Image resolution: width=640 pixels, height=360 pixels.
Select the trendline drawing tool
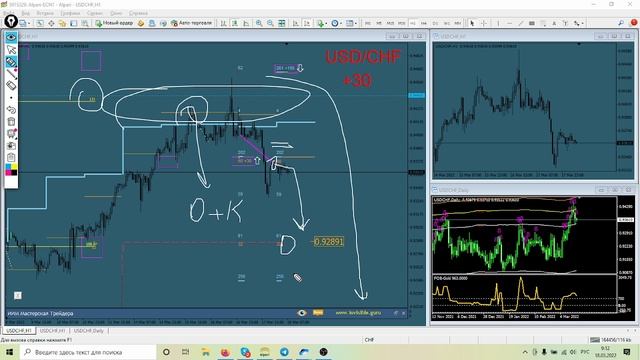point(520,24)
